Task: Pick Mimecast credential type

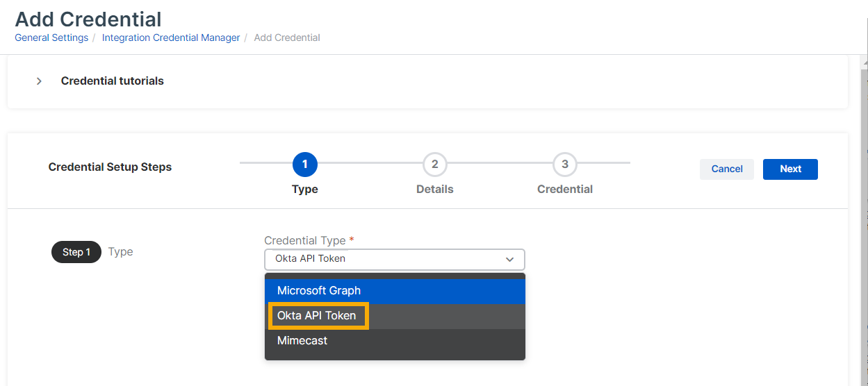Action: click(302, 340)
